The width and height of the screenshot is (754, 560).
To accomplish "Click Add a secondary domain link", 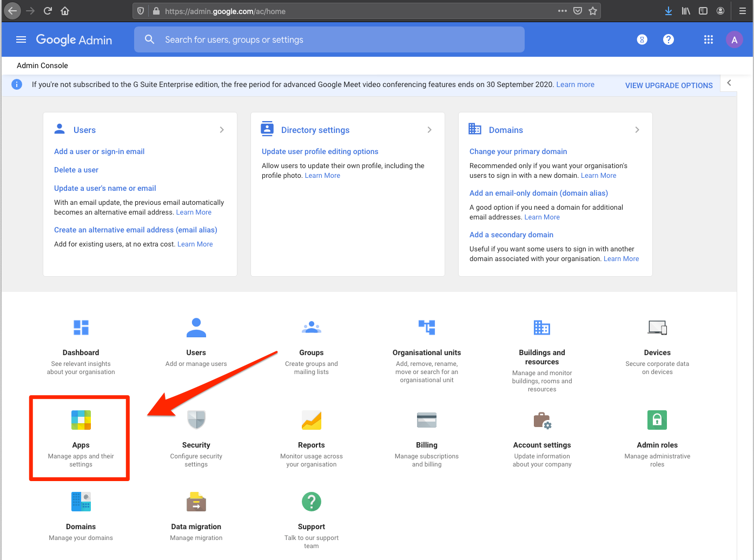I will tap(511, 235).
